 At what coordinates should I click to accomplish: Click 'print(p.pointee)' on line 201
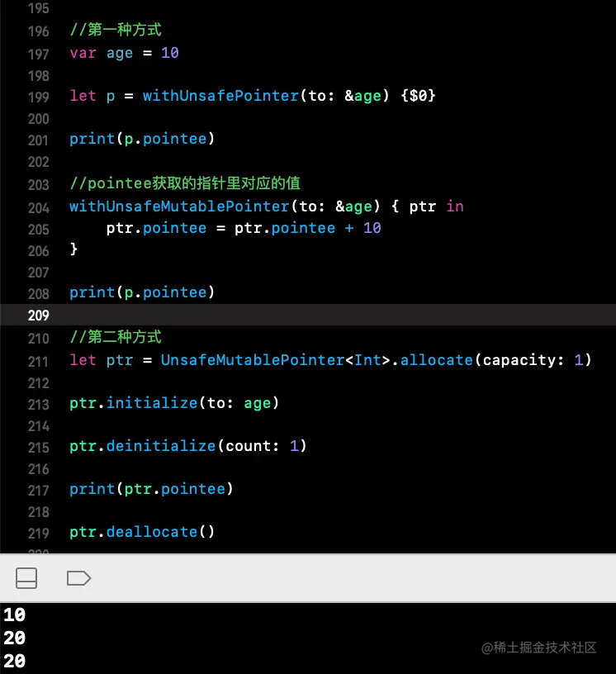coord(142,139)
